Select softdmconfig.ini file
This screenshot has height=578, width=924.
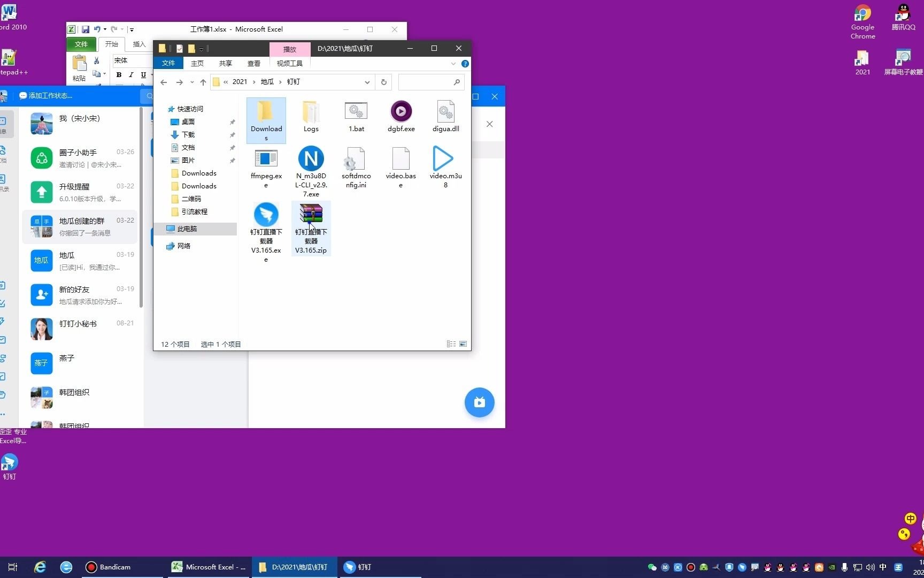356,168
